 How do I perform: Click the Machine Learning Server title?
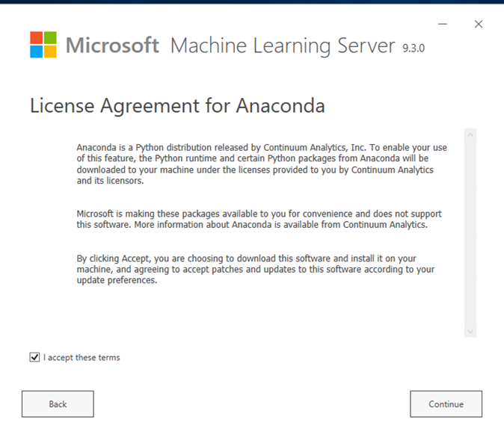point(283,46)
